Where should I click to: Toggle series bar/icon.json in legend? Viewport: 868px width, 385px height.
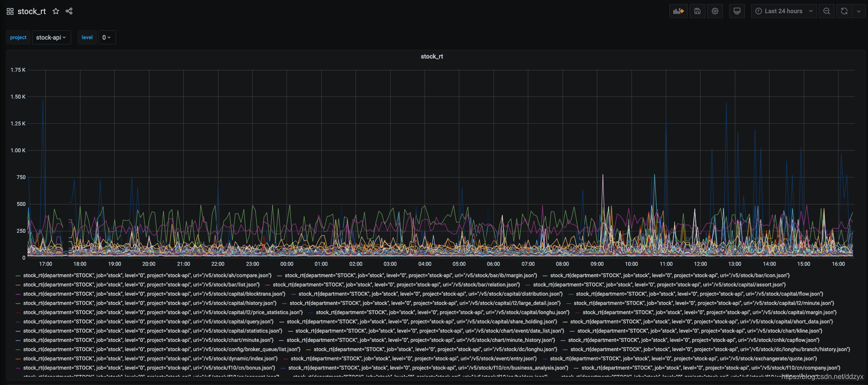670,275
